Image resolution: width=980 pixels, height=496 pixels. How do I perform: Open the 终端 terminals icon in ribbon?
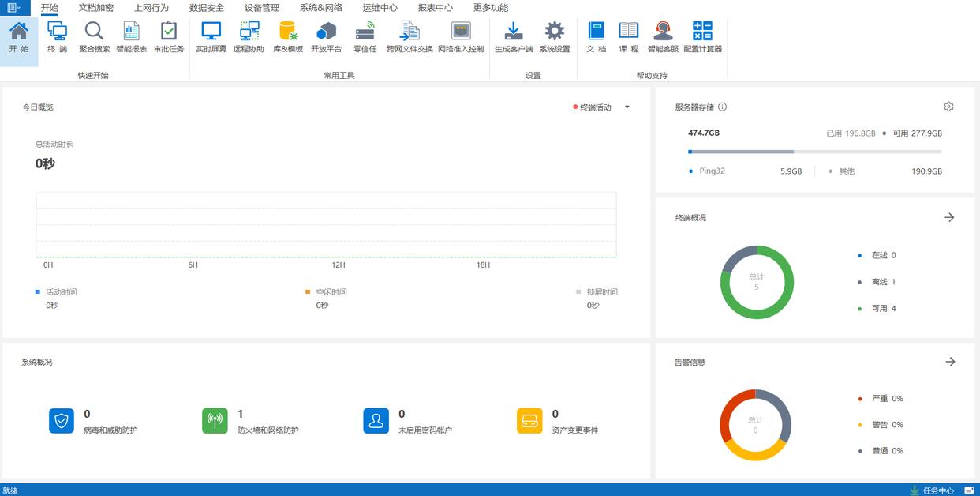pyautogui.click(x=57, y=37)
